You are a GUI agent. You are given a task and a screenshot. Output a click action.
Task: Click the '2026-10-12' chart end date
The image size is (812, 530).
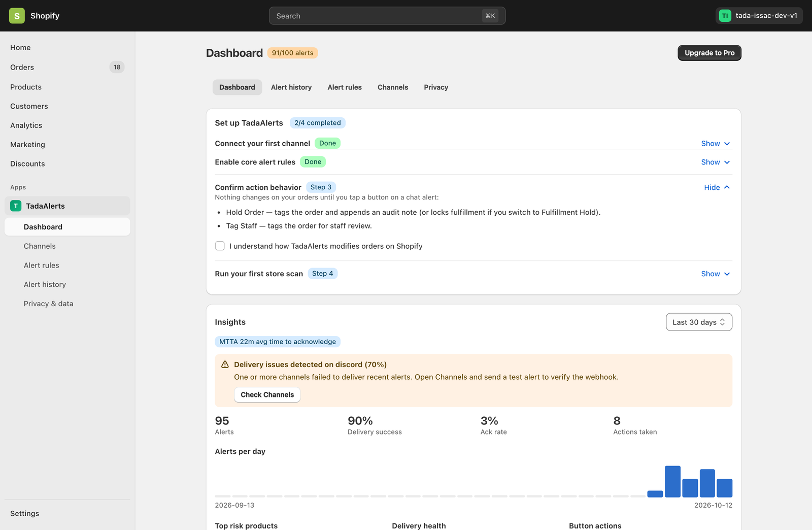[x=713, y=505]
